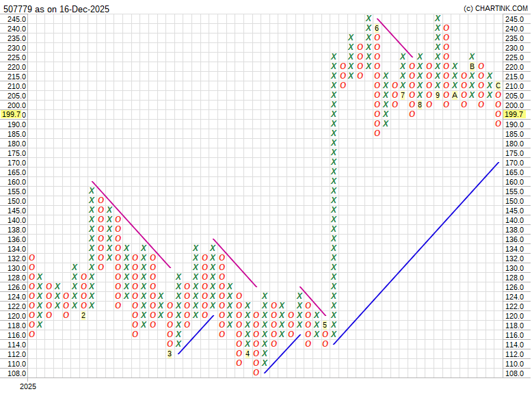Select the month marker labeled 4
Image resolution: width=532 pixels, height=398 pixels.
tap(248, 354)
